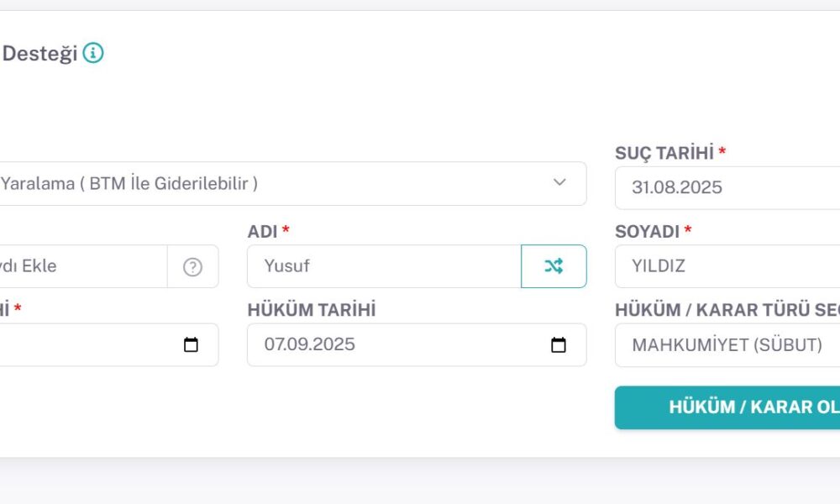Click the date text 07.09.2025 in HÜKÜM TARİHİ
Viewport: 840px width, 504px height.
click(310, 345)
